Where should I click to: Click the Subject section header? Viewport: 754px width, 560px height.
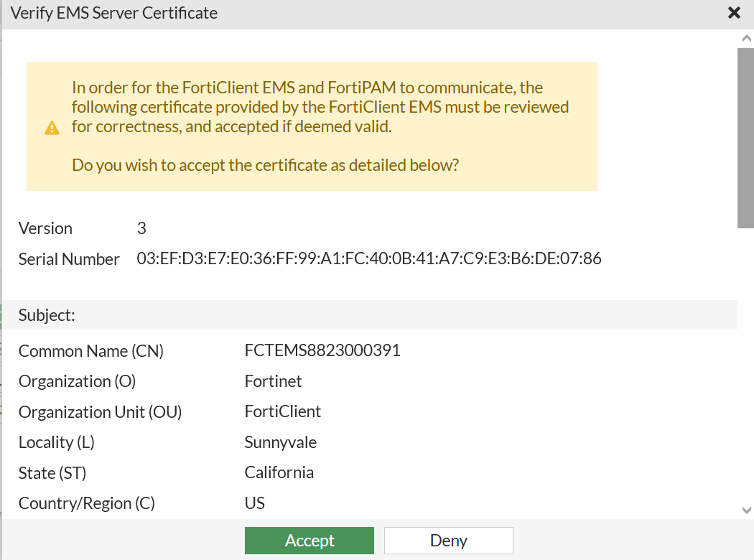(46, 315)
